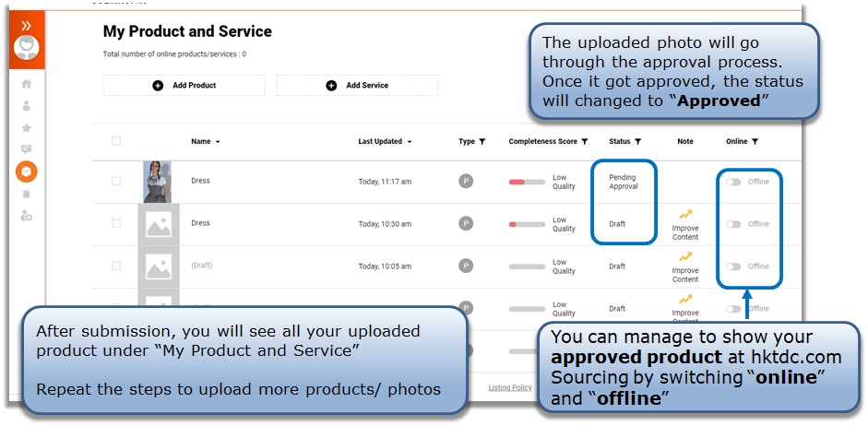Click completeness bar of 10:30 am Dress
Screen dimensions: 868x426
click(527, 224)
